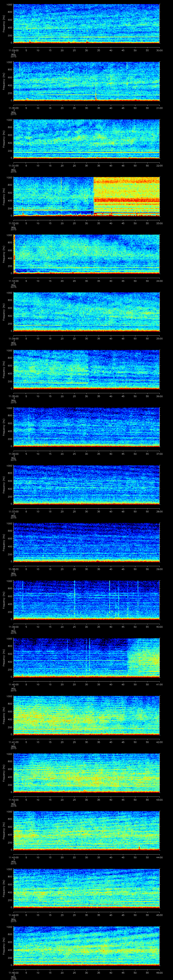
Task: Click the '11:42:00' start time label
Action: click(x=13, y=800)
